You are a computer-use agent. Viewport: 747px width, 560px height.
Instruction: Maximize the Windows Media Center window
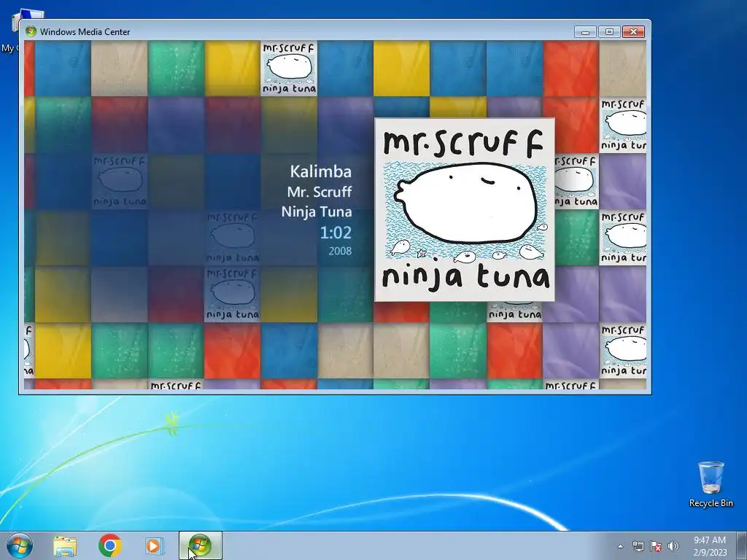(x=609, y=32)
